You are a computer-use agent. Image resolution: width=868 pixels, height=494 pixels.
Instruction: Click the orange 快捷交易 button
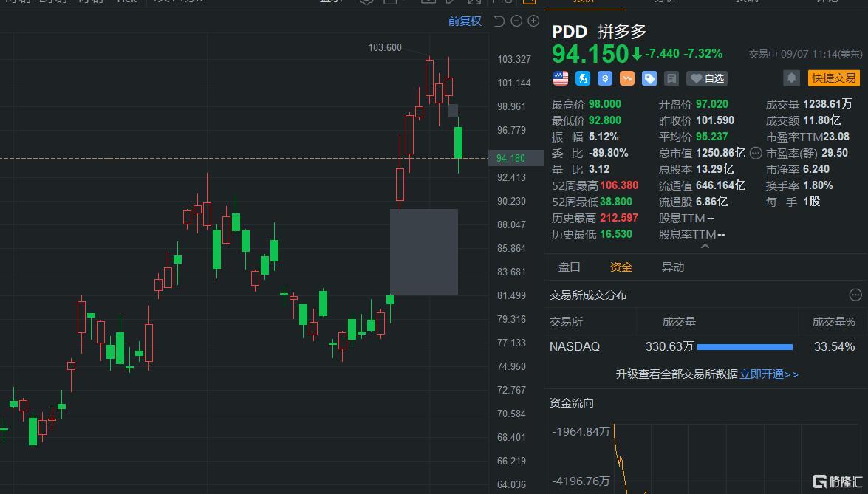click(833, 78)
